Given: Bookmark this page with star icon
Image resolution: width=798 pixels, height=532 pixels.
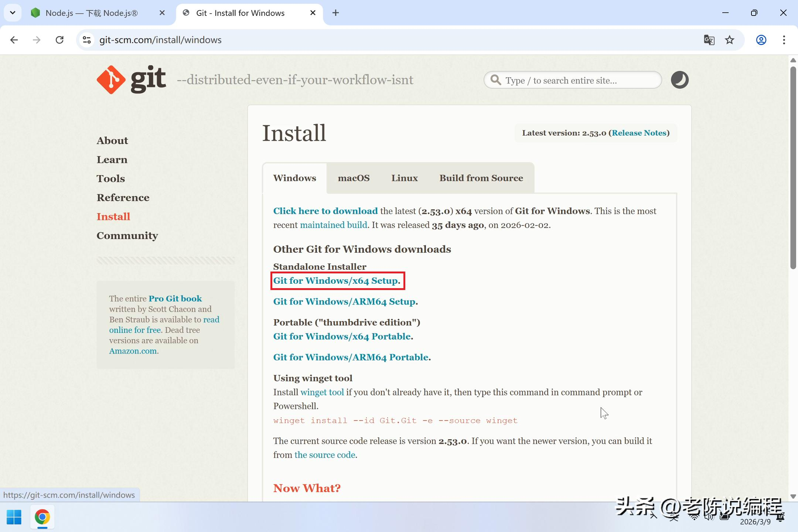Looking at the screenshot, I should point(729,40).
